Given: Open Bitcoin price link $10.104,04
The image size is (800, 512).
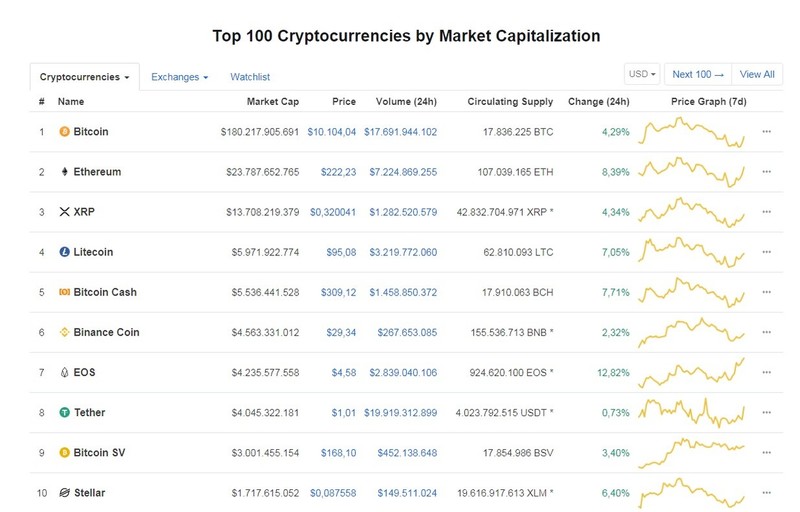Looking at the screenshot, I should point(332,132).
